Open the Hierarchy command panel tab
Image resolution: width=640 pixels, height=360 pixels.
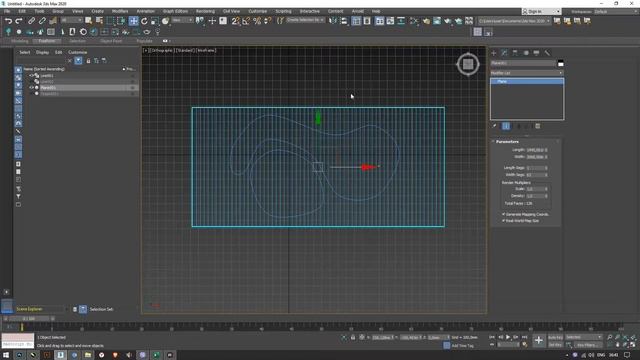pyautogui.click(x=515, y=53)
